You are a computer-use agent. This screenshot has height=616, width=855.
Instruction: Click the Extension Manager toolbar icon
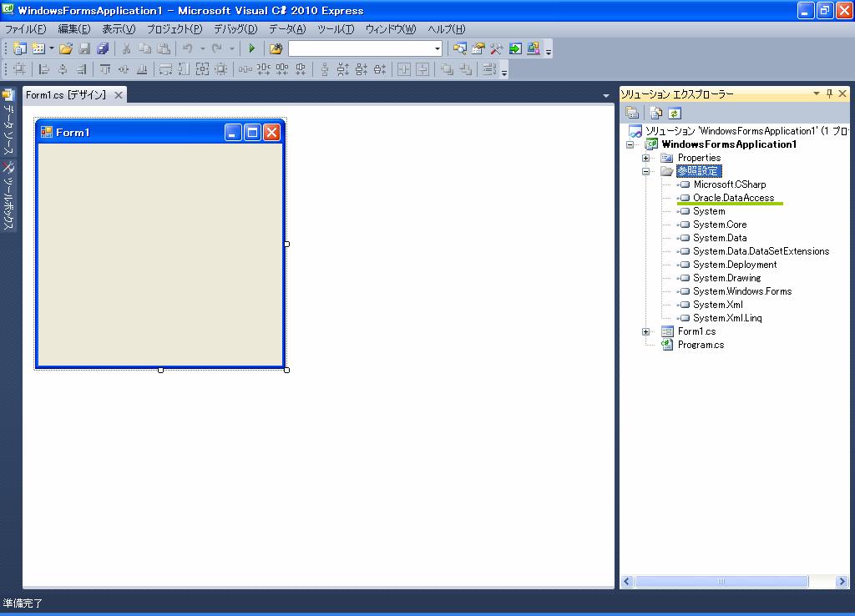(534, 49)
